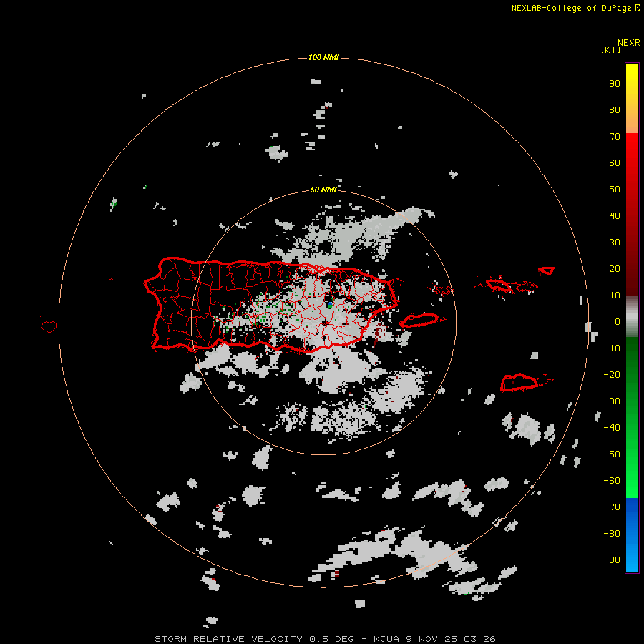
Task: Select the positive 10 knot scale label
Action: click(615, 296)
